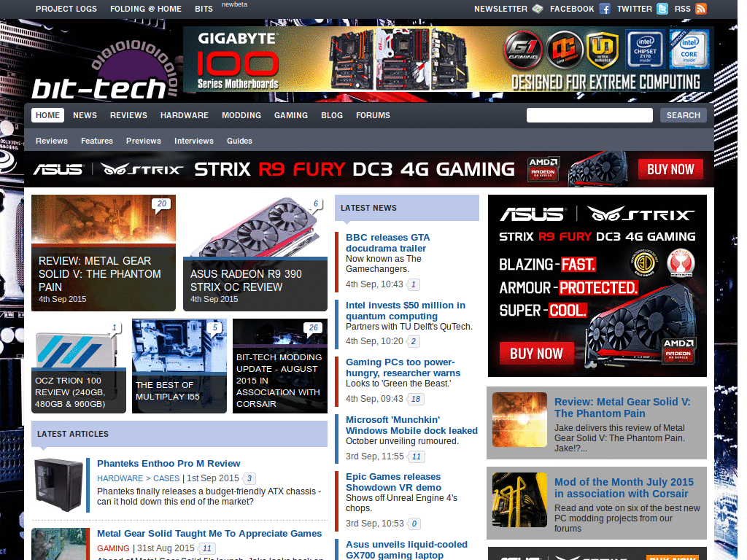Select Interviews in the sub-navigation
747x560 pixels.
(194, 141)
